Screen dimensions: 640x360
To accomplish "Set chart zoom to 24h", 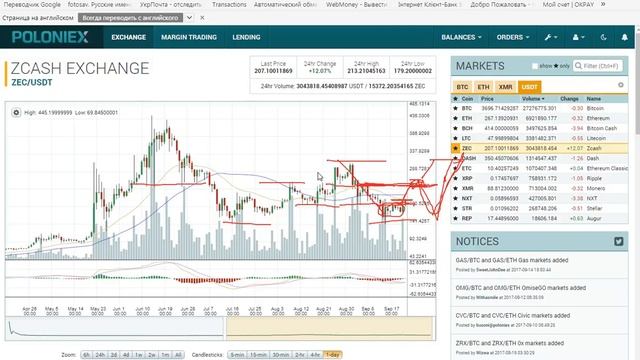I will 100,355.
